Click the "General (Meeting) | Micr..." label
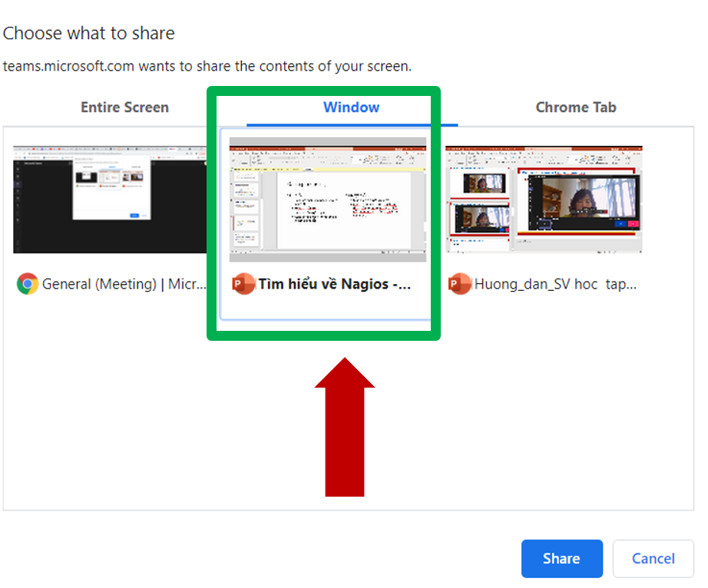This screenshot has width=708, height=588. tap(124, 285)
